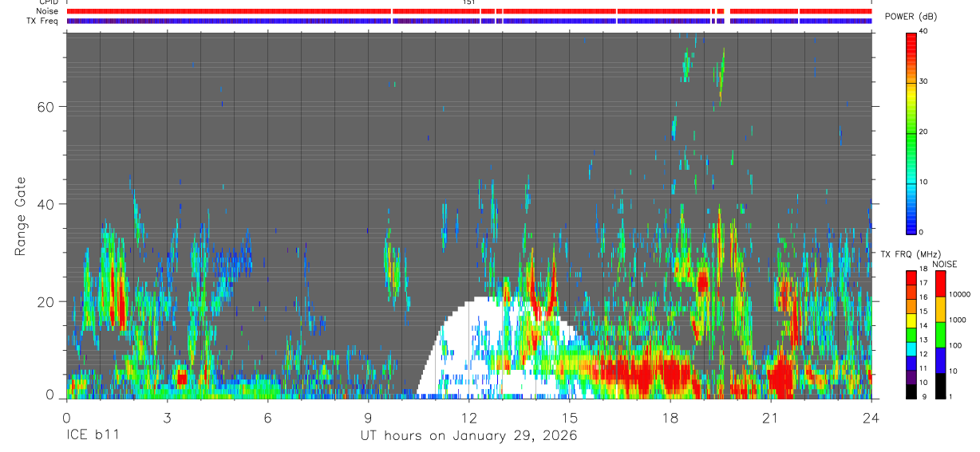Click the '10000' label on the NOISE scale
The image size is (980, 452).
click(960, 295)
